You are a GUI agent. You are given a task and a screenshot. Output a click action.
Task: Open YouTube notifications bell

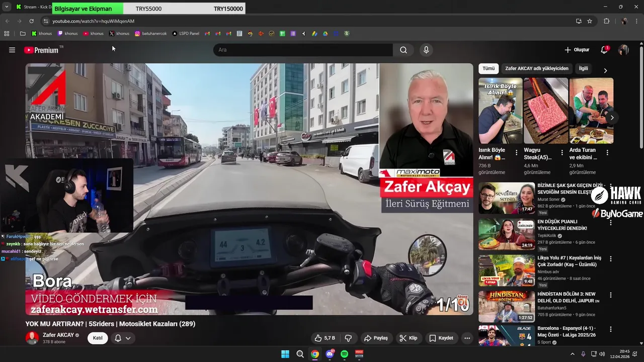(604, 50)
